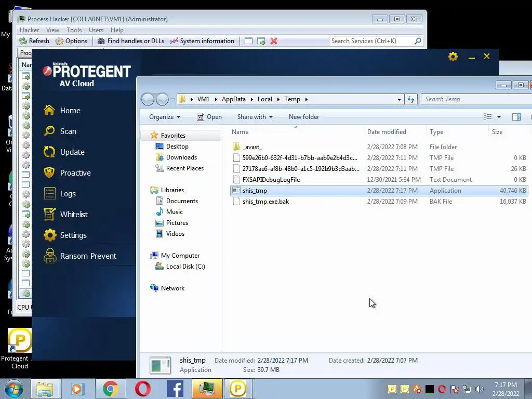Screen dimensions: 532x399
Task: Click AppData in the breadcrumb path
Action: point(233,99)
